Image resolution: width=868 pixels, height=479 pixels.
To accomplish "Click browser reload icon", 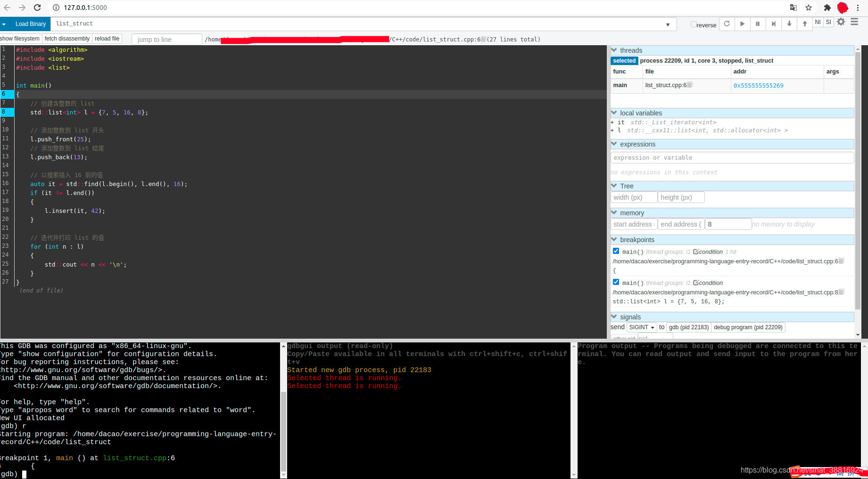I will point(37,8).
